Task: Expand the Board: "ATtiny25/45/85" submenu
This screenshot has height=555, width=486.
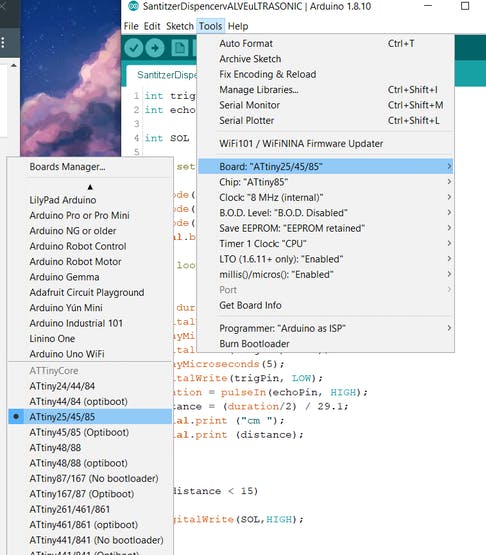Action: (x=325, y=166)
